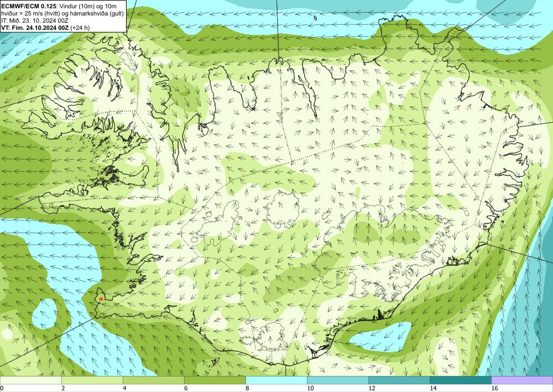Click the scale label '12'
553x392 pixels.
(372, 389)
